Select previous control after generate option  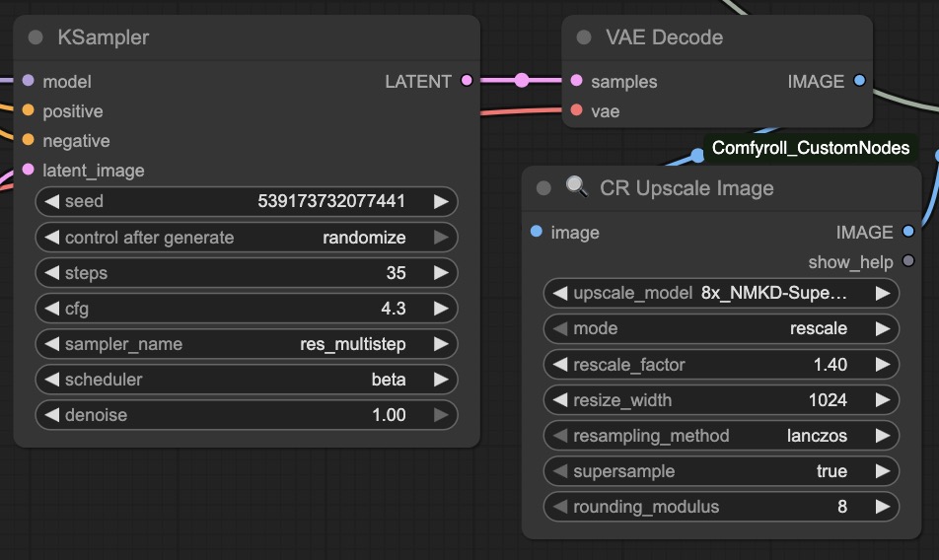[52, 238]
